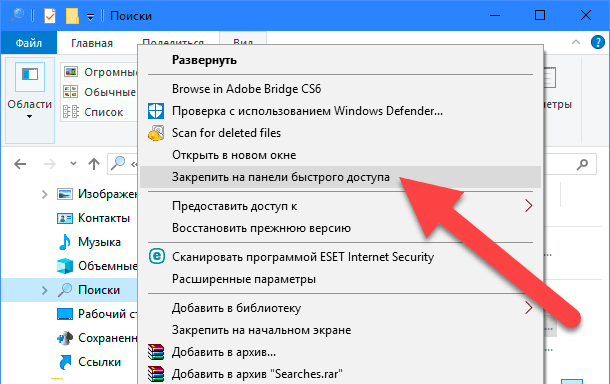
Task: Collapse the ribbon with the chevron
Action: (x=576, y=42)
